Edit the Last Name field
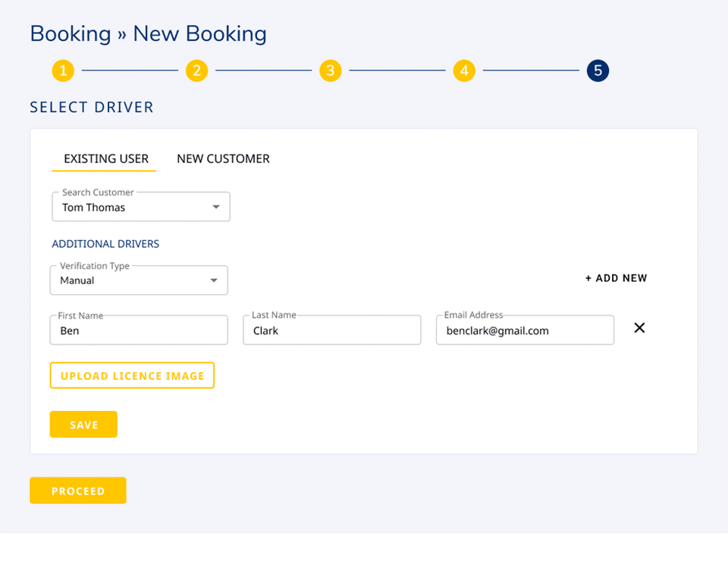The height and width of the screenshot is (586, 728). point(331,331)
